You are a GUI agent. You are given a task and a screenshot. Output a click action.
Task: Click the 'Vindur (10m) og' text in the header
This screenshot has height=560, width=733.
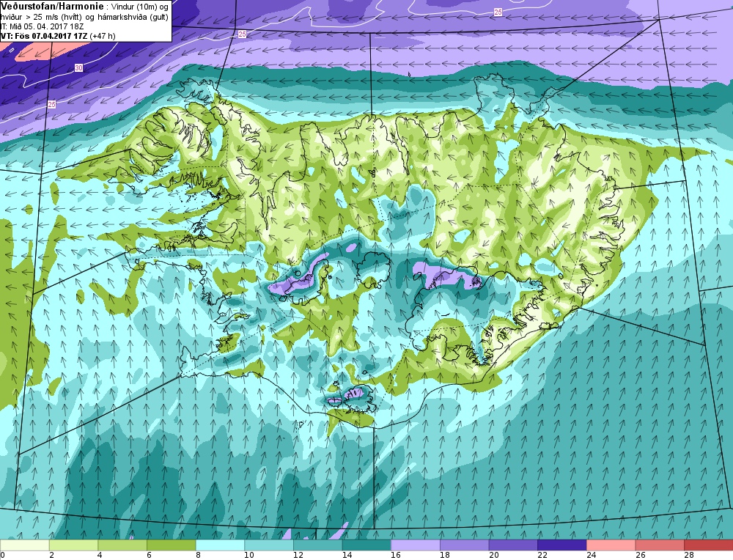coord(139,6)
